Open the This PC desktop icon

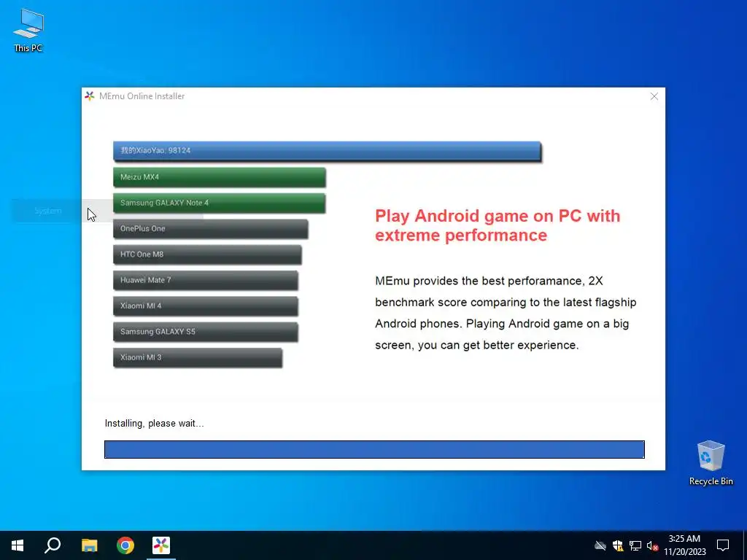(28, 31)
